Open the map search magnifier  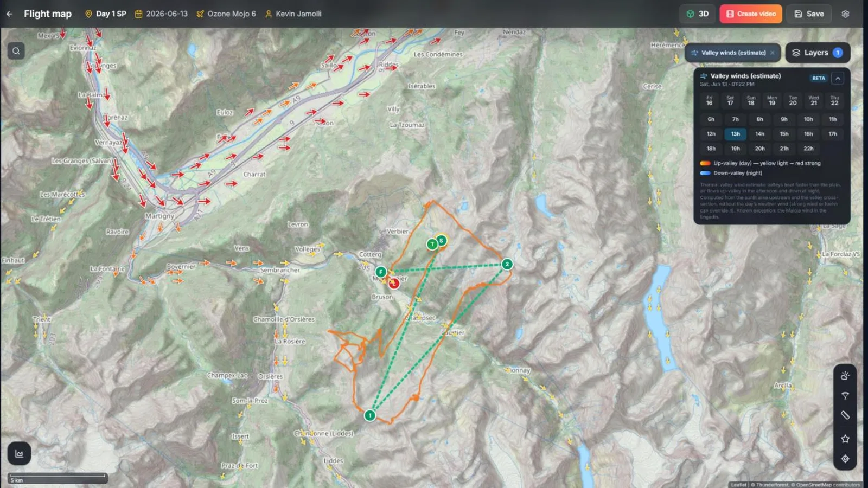[16, 51]
